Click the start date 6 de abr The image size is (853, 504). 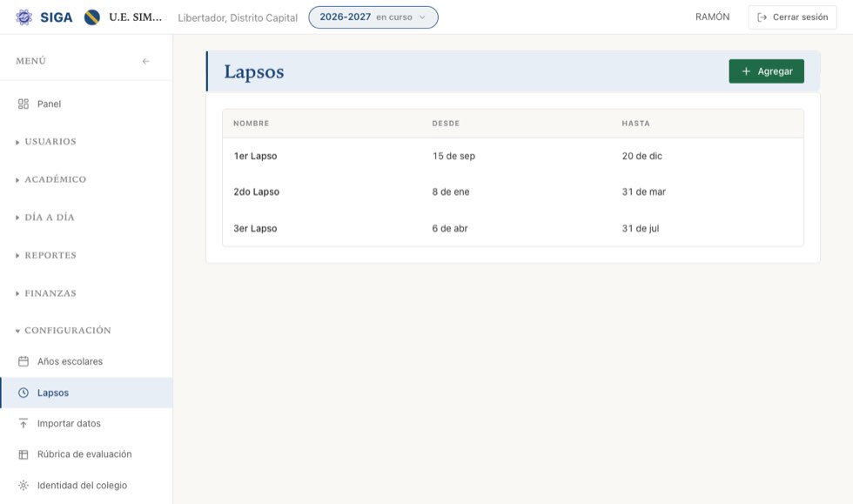tap(450, 229)
